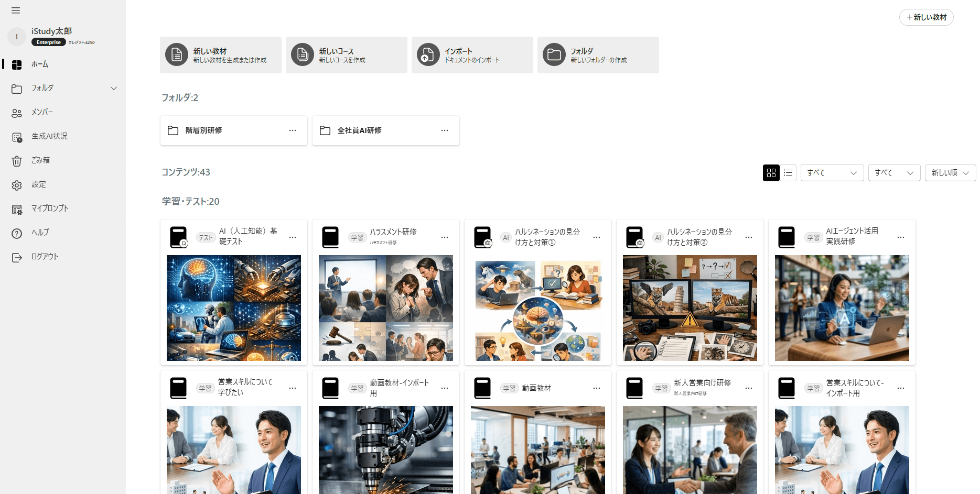Open 動画教材-インポート用 machine thumbnail
Viewport: 980px width, 494px height.
coord(386,450)
